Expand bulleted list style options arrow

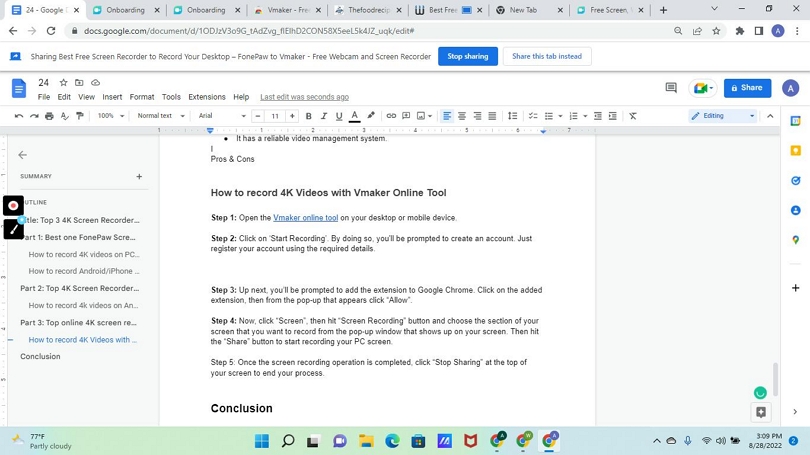tap(560, 116)
